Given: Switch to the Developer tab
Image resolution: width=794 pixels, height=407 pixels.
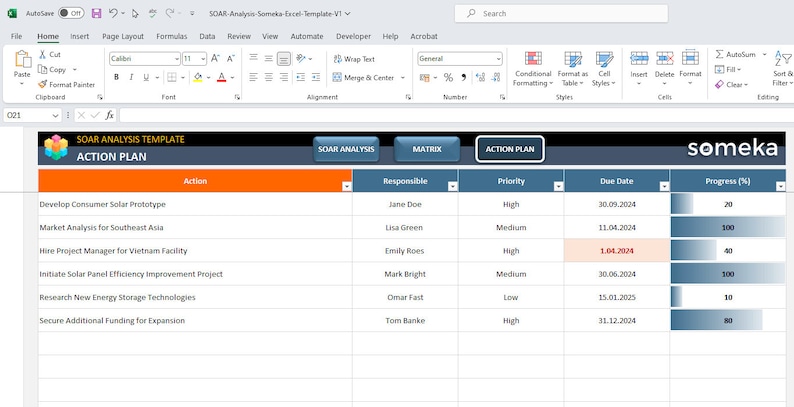Looking at the screenshot, I should (x=353, y=36).
